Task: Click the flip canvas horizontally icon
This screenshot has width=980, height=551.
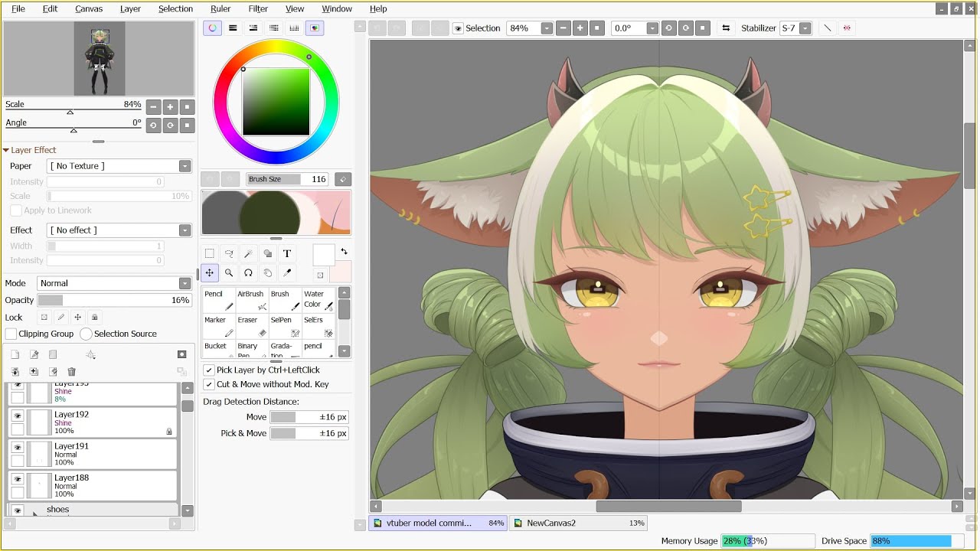Action: click(x=726, y=28)
